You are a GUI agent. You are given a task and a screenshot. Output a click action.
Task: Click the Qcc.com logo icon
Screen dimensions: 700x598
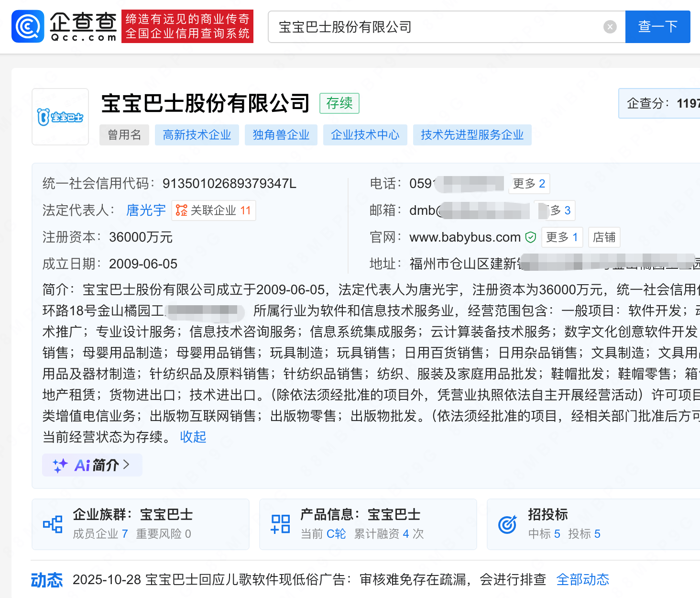click(27, 26)
